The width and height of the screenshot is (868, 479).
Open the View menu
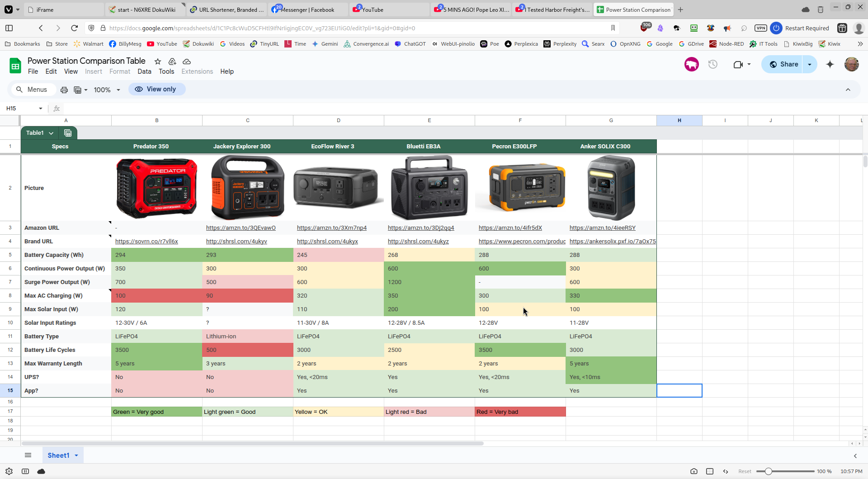pos(71,71)
